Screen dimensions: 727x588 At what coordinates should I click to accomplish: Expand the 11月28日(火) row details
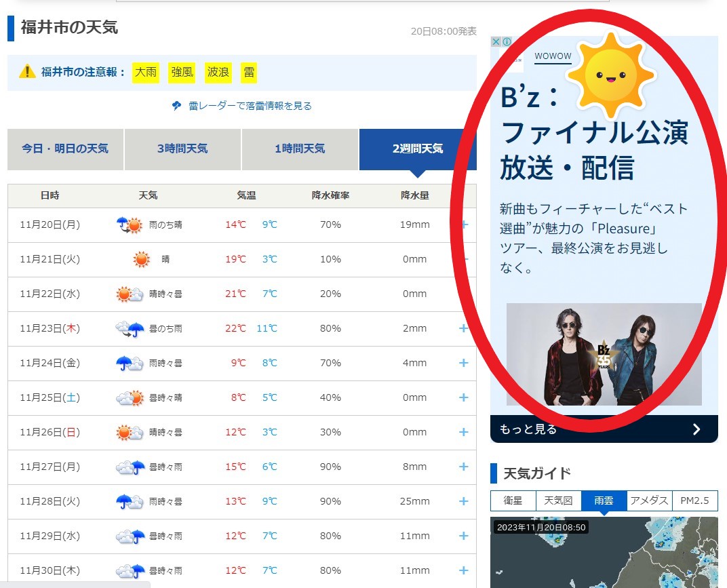tap(463, 501)
